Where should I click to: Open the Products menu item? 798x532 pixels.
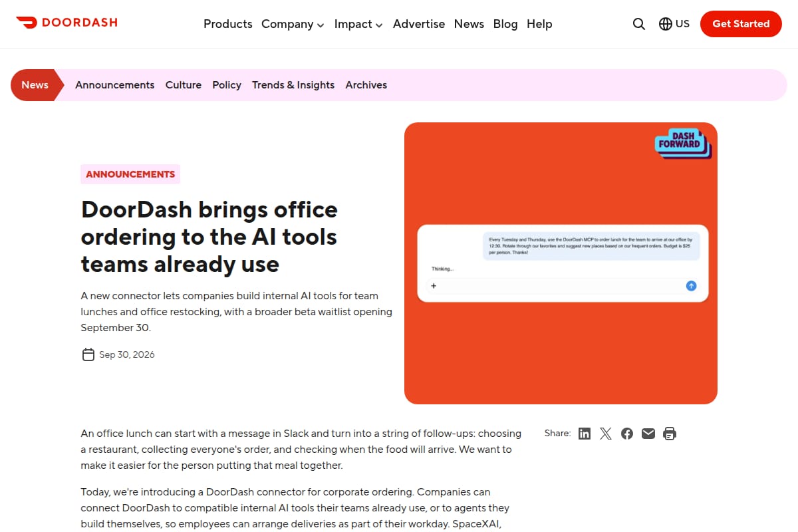tap(228, 24)
